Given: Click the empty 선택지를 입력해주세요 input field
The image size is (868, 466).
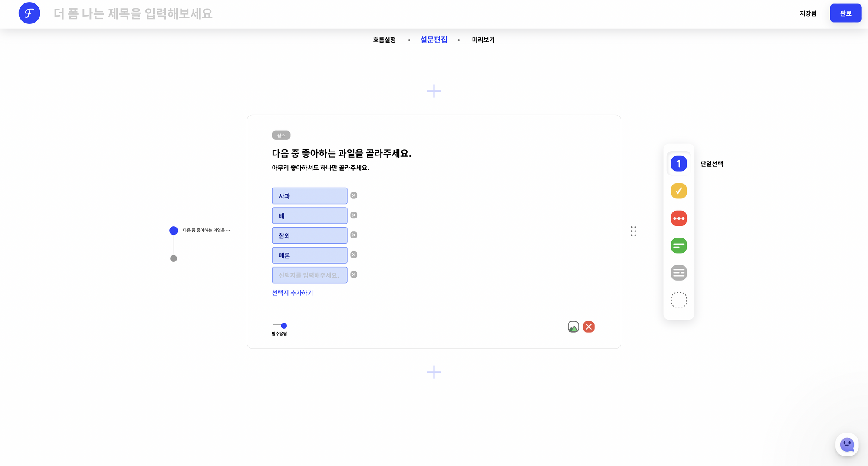Looking at the screenshot, I should (309, 275).
